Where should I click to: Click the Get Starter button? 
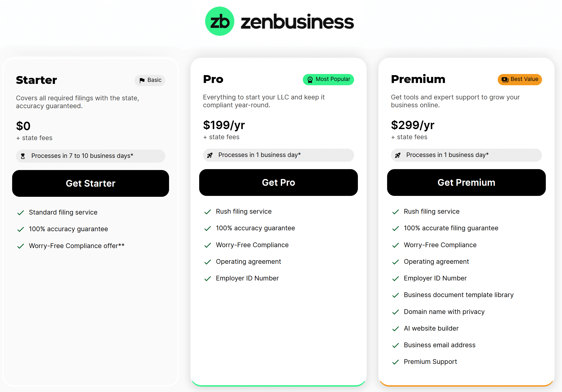click(91, 183)
